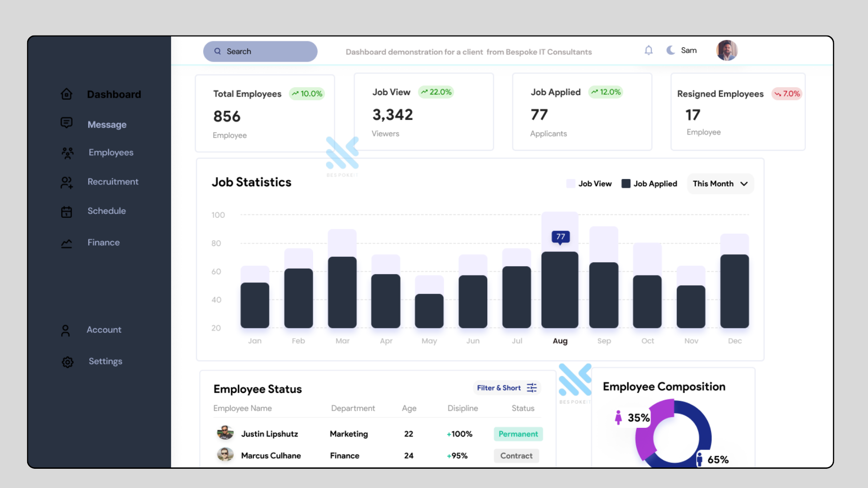Viewport: 868px width, 488px height.
Task: Click the Marketing department cell
Action: [x=349, y=434]
